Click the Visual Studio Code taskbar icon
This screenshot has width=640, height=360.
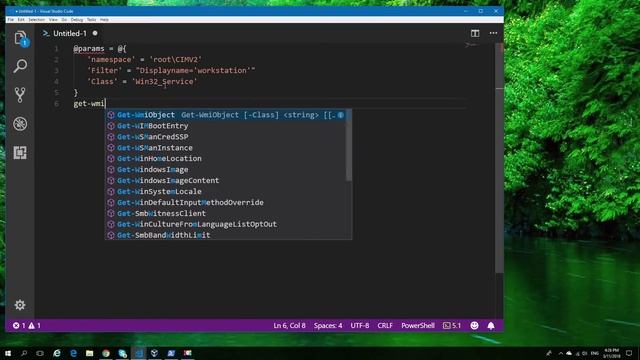click(138, 353)
